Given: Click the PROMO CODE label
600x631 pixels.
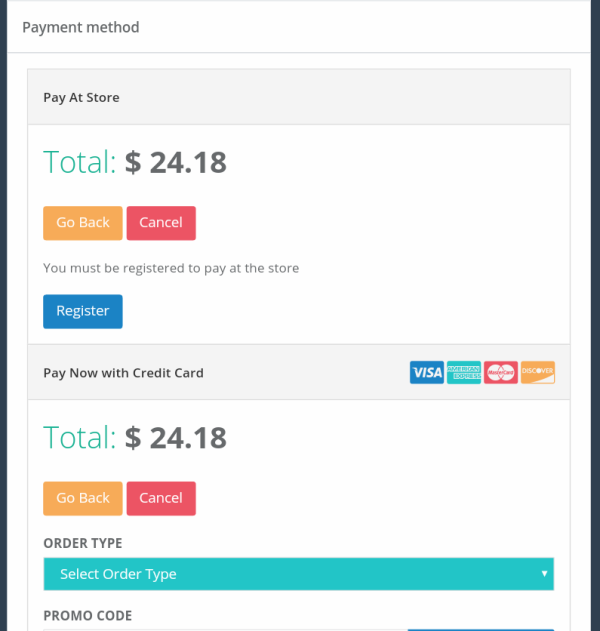Looking at the screenshot, I should pyautogui.click(x=88, y=616).
